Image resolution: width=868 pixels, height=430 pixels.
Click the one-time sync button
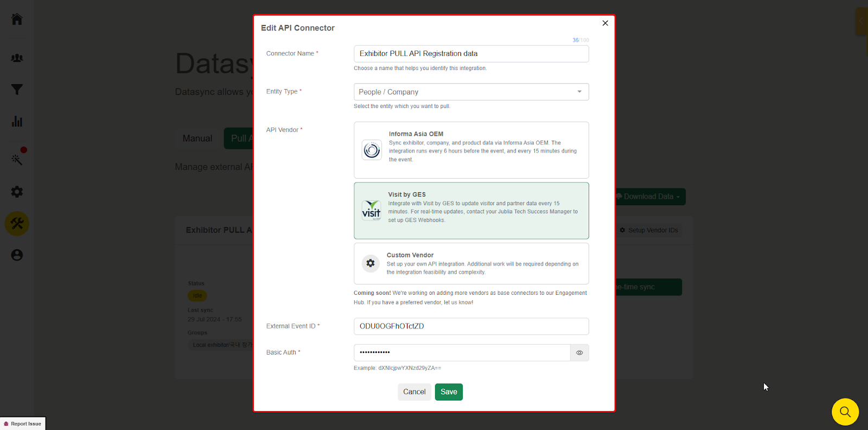point(648,287)
